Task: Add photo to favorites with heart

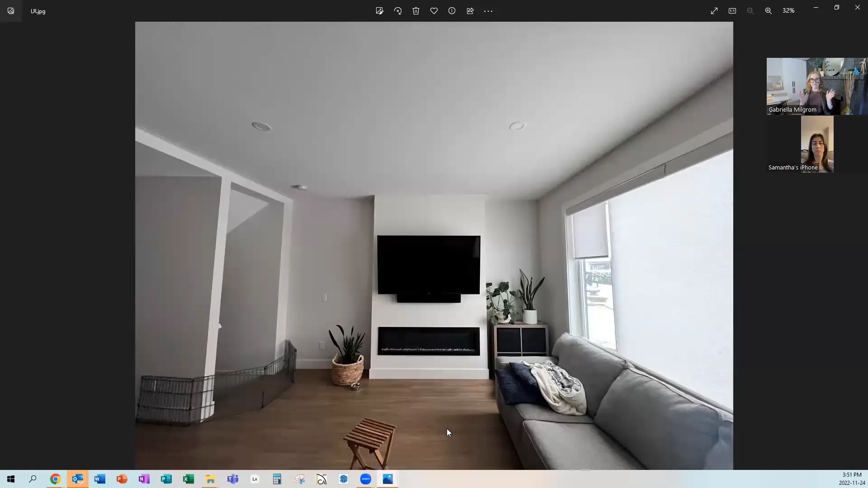Action: (434, 11)
